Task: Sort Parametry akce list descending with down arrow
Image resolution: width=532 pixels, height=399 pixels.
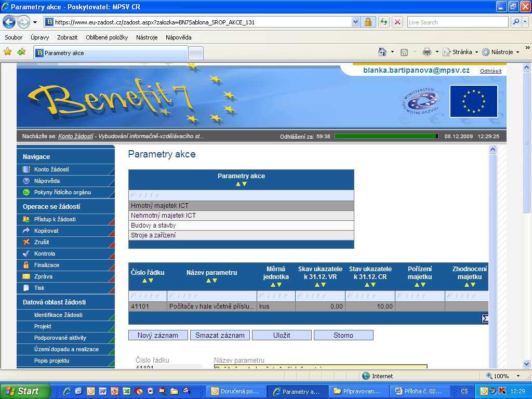Action: pos(245,184)
